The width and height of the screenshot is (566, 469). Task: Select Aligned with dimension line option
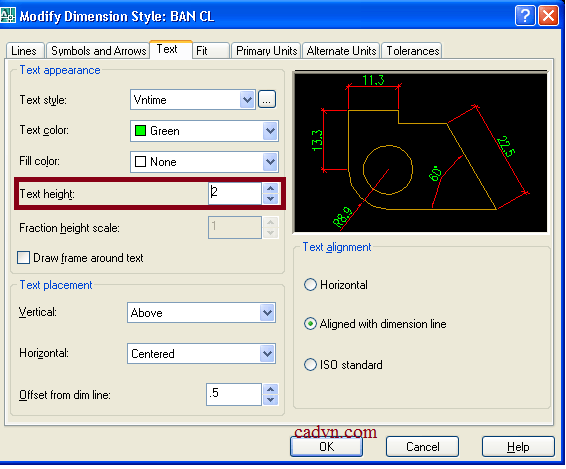click(x=310, y=324)
